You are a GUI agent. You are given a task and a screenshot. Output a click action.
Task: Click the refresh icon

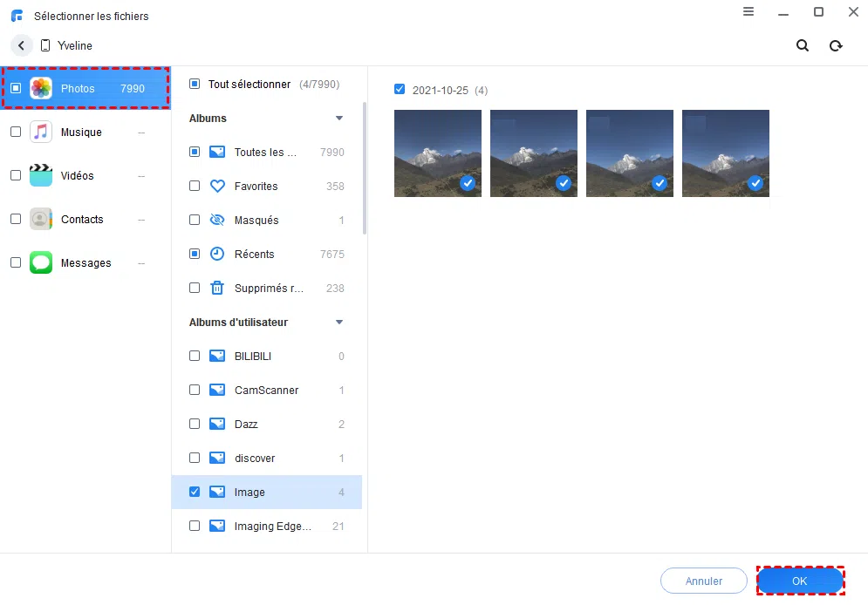click(x=836, y=46)
